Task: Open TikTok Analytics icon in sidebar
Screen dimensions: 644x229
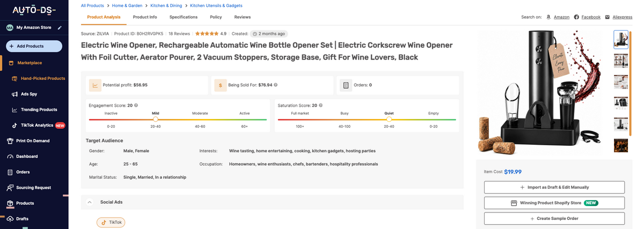Action: 15,125
